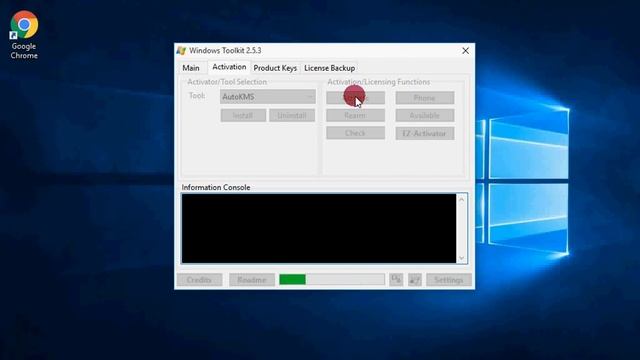The width and height of the screenshot is (640, 360).
Task: Switch to the Main tab
Action: [x=191, y=68]
